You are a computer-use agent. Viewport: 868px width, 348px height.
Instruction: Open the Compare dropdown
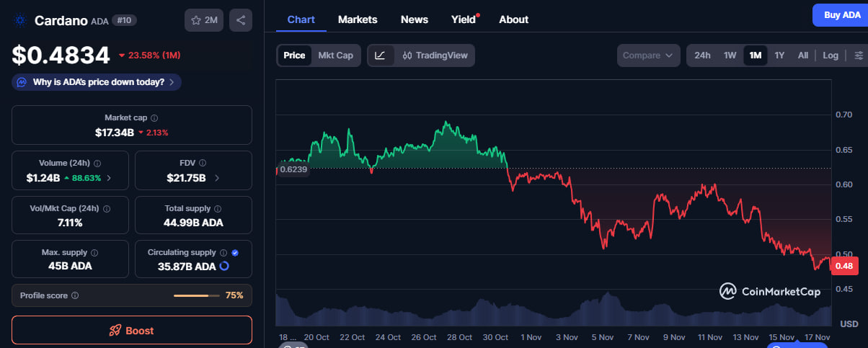pos(648,55)
